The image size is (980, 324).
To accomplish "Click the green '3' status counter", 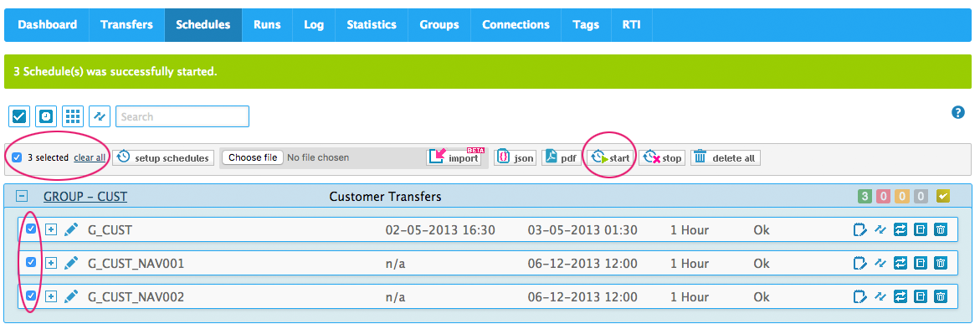I will [x=865, y=197].
